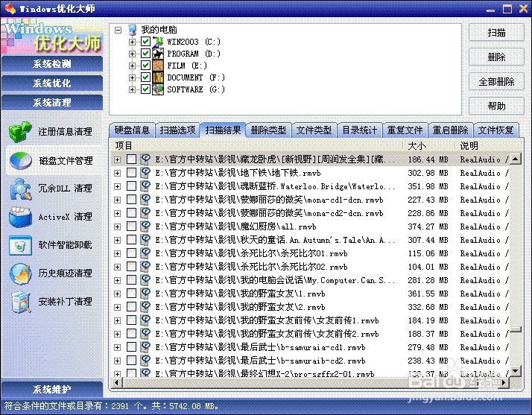Expand the DOCUMENT (F:) tree node
Screen dimensions: 532x415
(133, 77)
